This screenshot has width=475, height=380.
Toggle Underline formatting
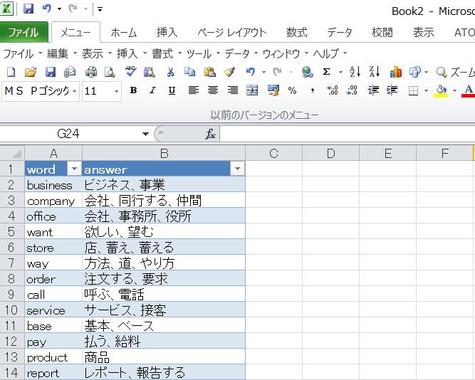click(x=172, y=91)
